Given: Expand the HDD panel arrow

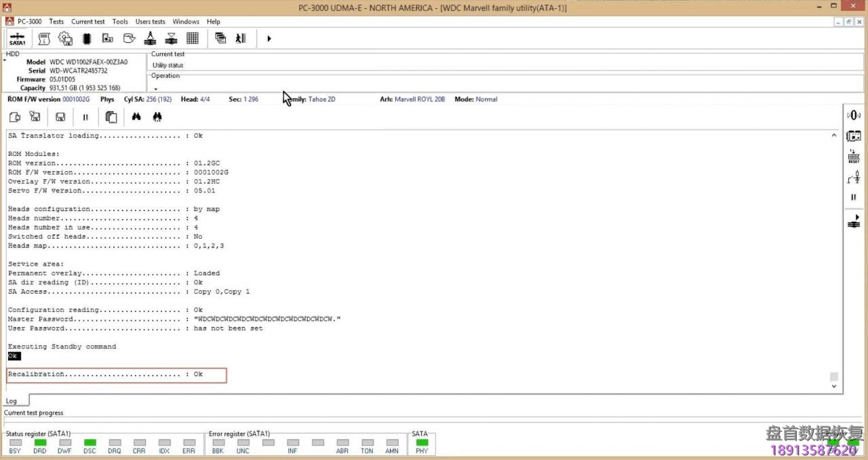Looking at the screenshot, I should tap(4, 61).
